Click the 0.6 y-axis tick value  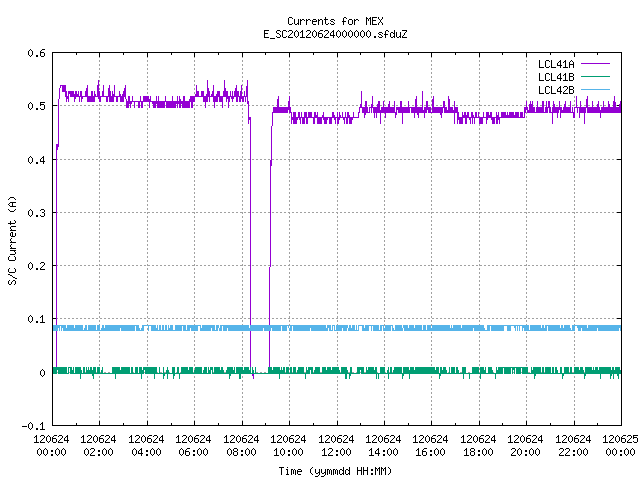pyautogui.click(x=36, y=53)
